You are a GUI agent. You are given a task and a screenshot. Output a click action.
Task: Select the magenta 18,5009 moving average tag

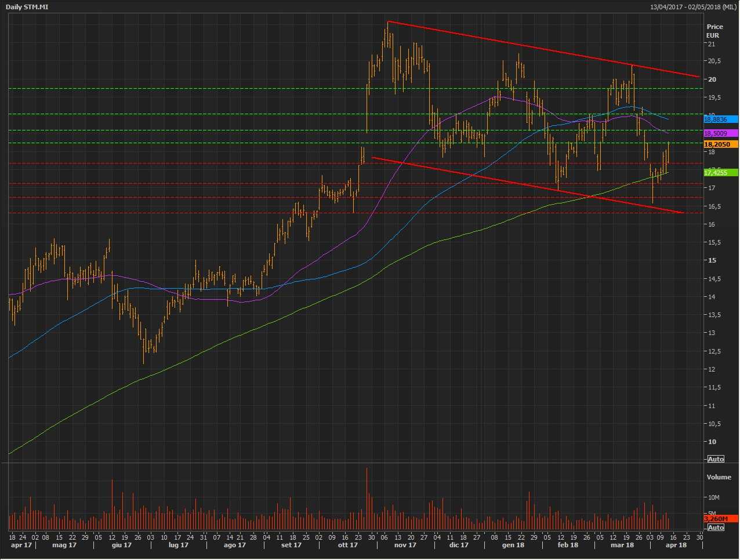720,133
